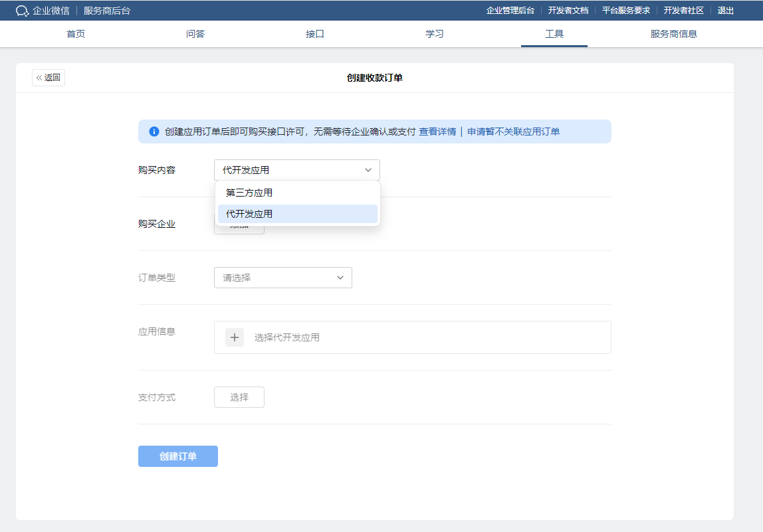Open 企业管理后台 in top bar
Screen dimensions: 763x532
click(510, 11)
